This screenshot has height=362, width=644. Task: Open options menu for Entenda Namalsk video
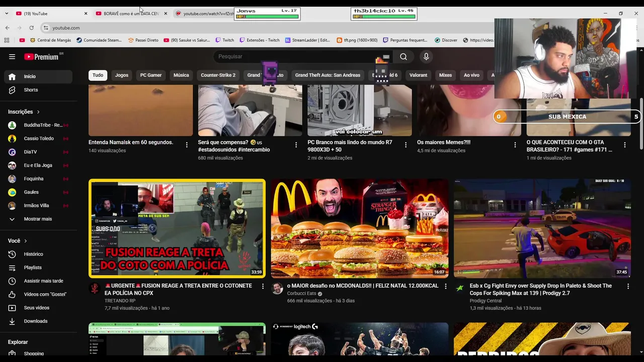[x=187, y=145]
